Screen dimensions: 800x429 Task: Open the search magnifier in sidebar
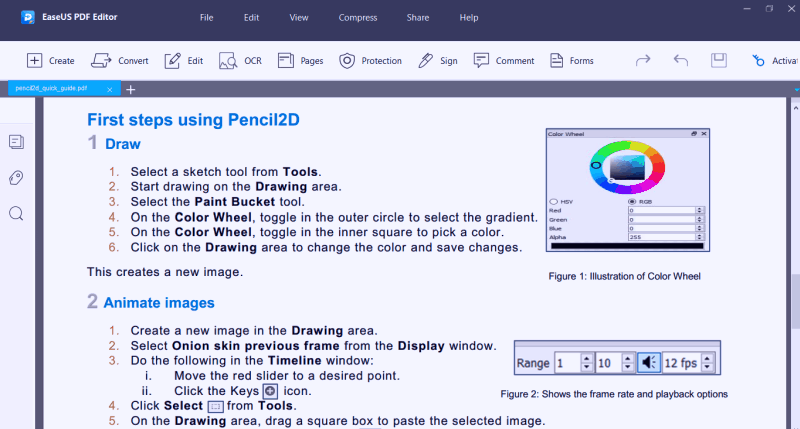point(16,213)
